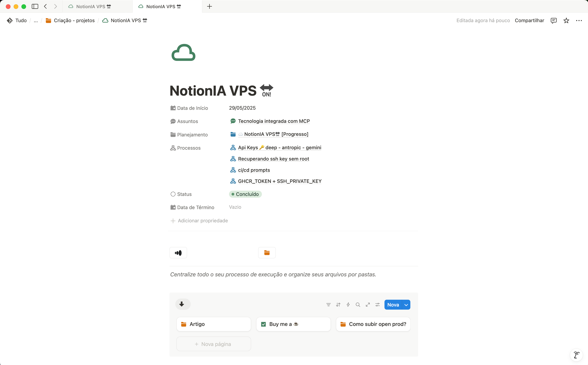This screenshot has height=365, width=588.
Task: Click the Data de Início property label
Action: (x=189, y=108)
